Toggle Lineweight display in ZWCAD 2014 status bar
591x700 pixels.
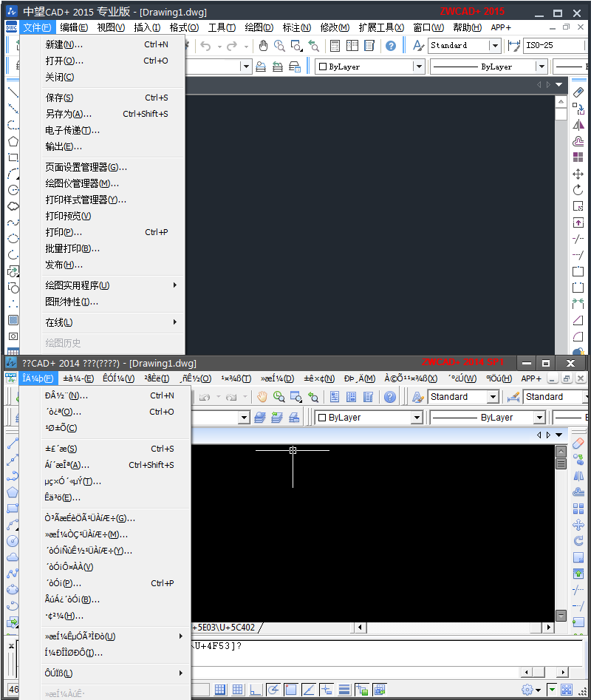(x=344, y=690)
